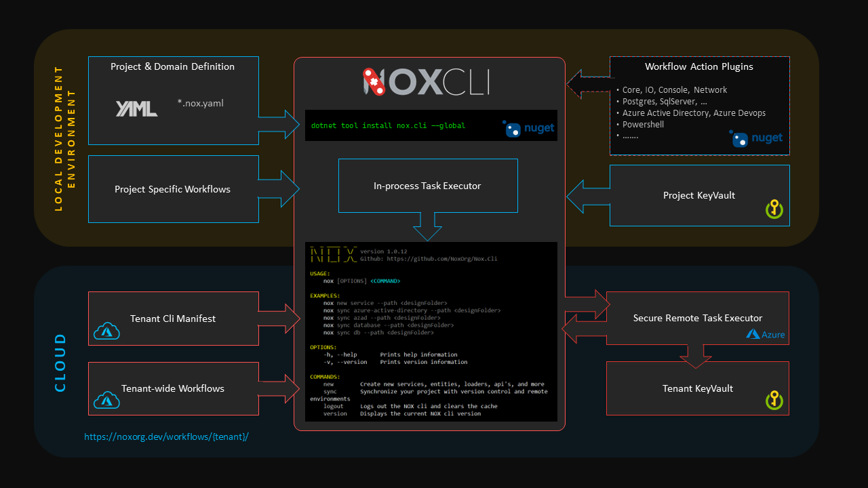Click the nox sync db example line
The height and width of the screenshot is (488, 868).
click(378, 333)
